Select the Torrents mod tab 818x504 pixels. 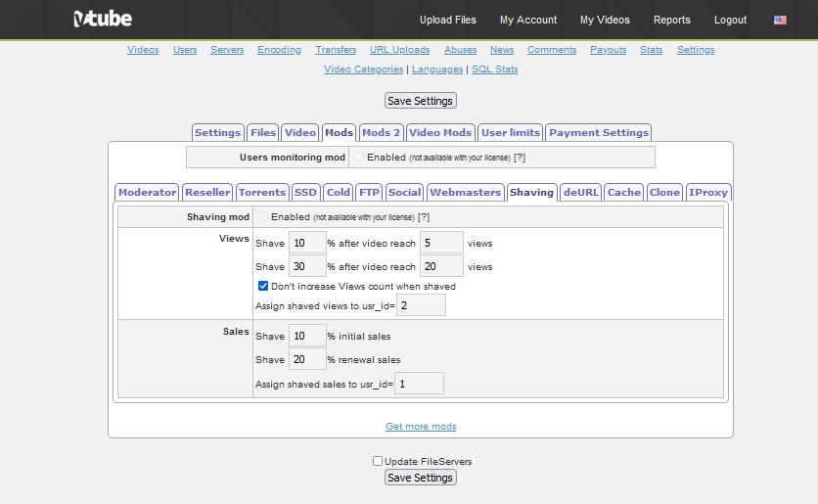262,193
